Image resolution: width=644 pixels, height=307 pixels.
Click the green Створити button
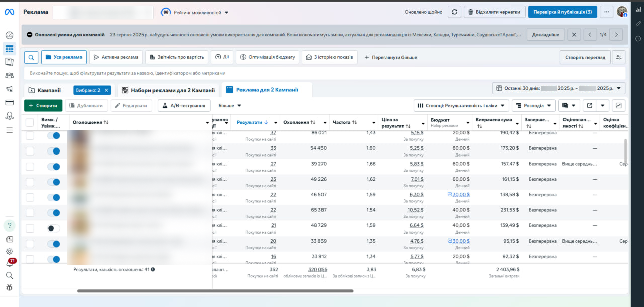tap(43, 106)
